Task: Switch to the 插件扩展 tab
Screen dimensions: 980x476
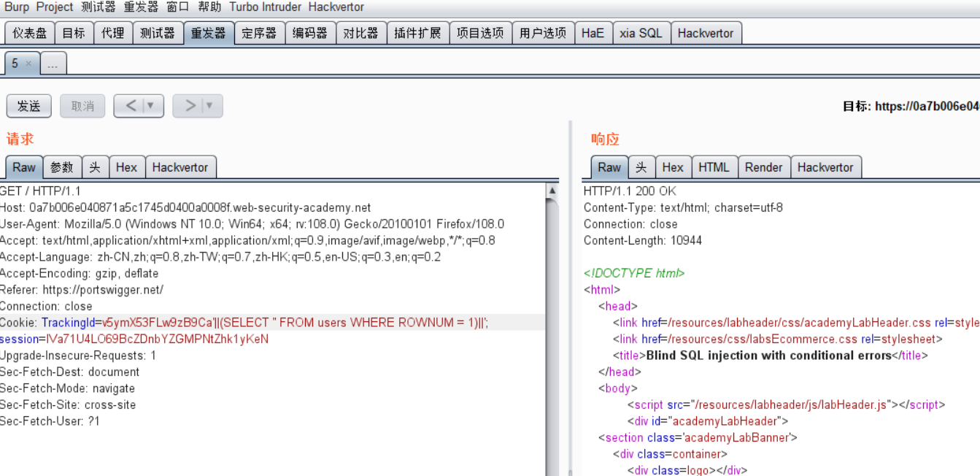Action: (x=417, y=33)
